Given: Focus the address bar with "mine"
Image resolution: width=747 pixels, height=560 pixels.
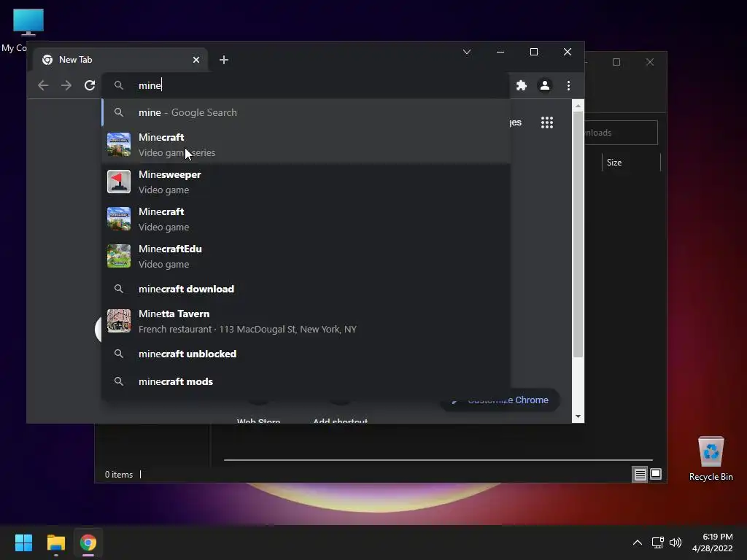Looking at the screenshot, I should tap(305, 85).
